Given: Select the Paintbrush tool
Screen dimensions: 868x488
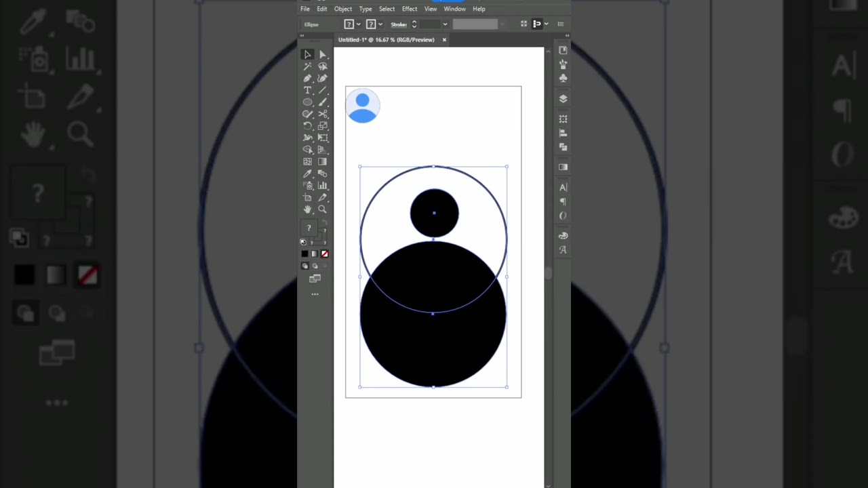Looking at the screenshot, I should pyautogui.click(x=323, y=102).
